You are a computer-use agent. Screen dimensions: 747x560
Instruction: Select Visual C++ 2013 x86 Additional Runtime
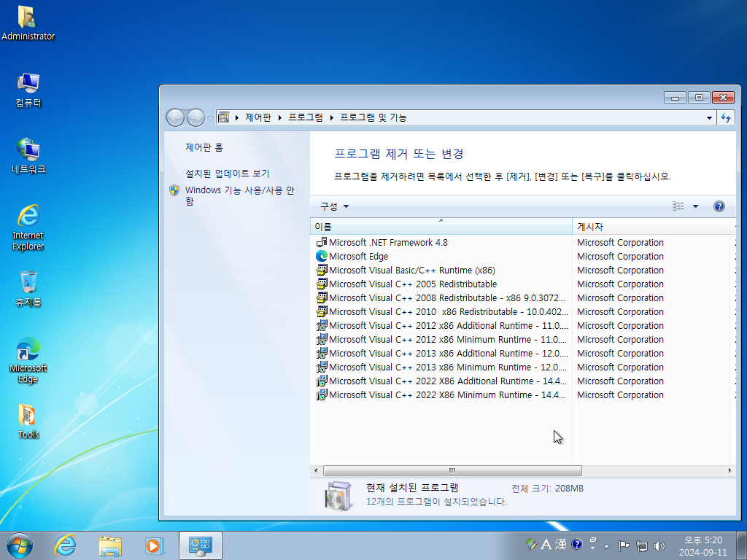441,354
